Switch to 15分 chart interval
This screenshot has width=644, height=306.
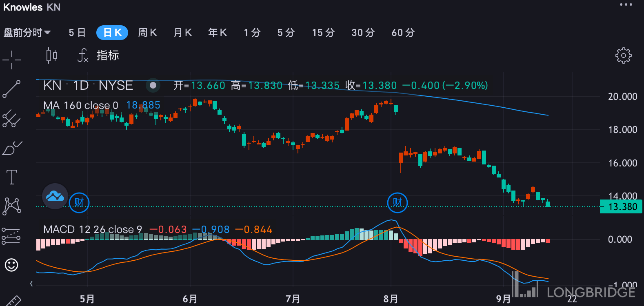coord(323,33)
